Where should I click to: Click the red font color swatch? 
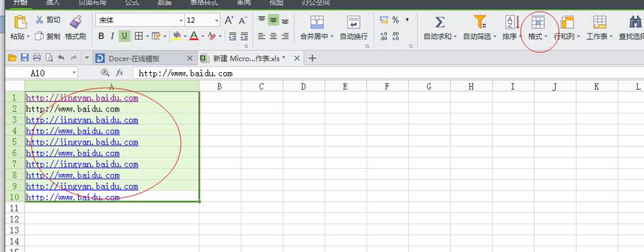point(194,36)
